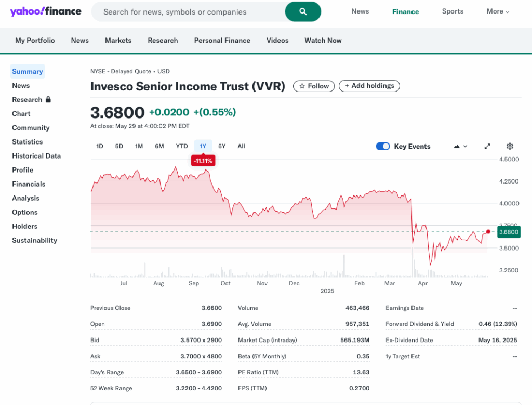
Task: Open the Community sidebar section
Action: (x=31, y=128)
